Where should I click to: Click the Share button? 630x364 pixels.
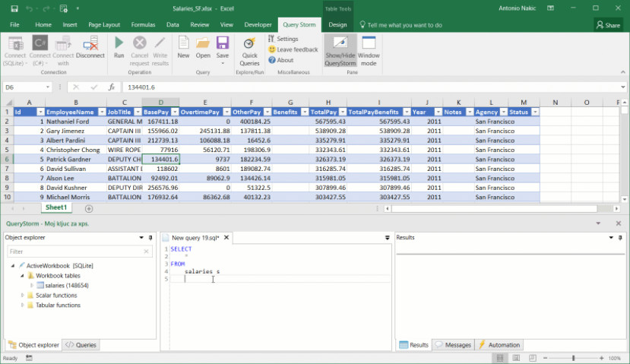tap(608, 25)
